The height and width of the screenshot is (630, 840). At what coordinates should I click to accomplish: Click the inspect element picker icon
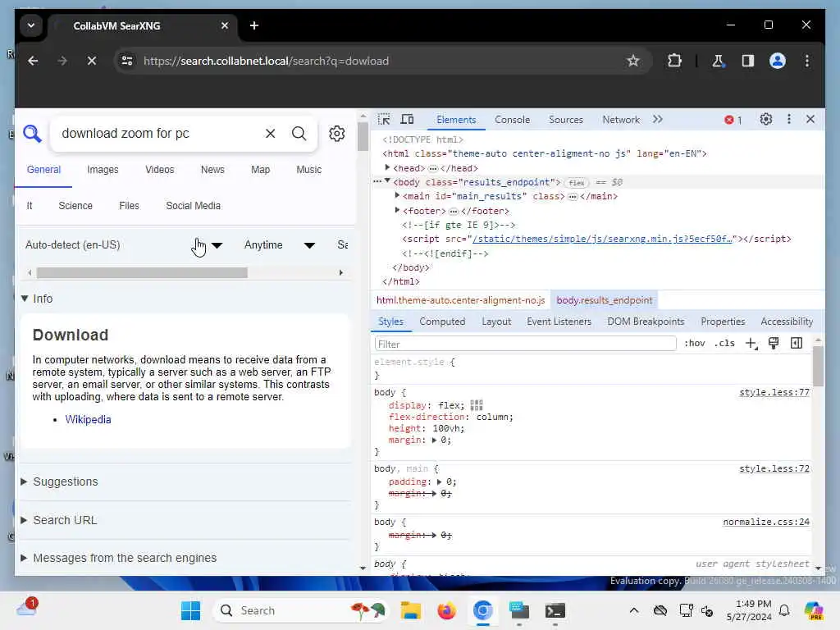[x=384, y=119]
